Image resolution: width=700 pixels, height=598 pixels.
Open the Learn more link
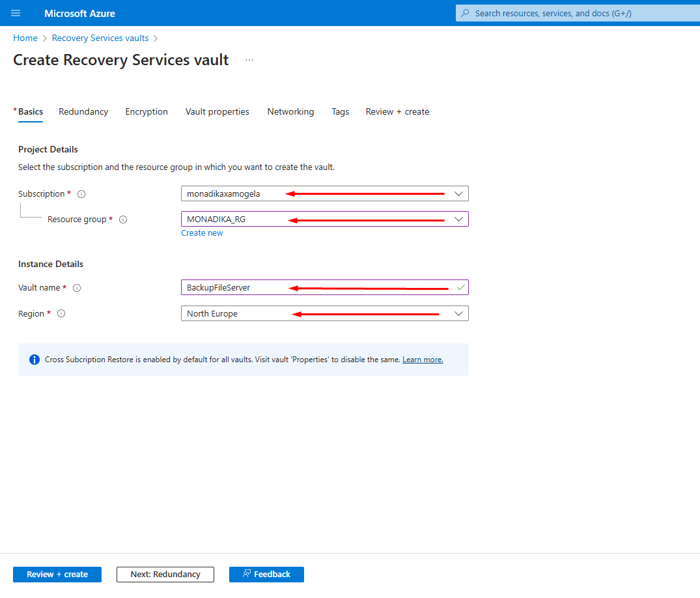pos(423,360)
